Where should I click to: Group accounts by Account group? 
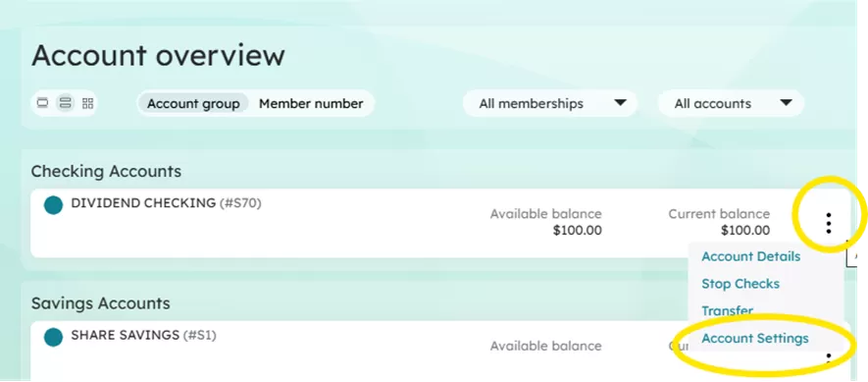click(x=193, y=104)
